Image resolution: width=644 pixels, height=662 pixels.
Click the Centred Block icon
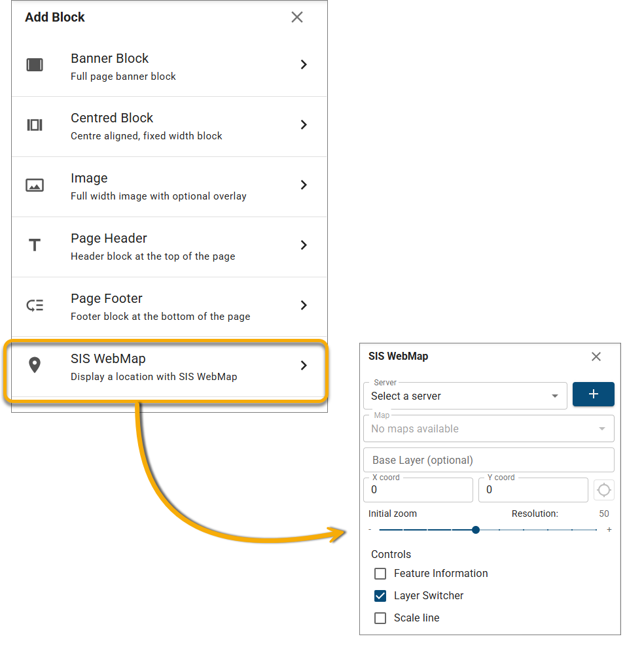[x=35, y=125]
